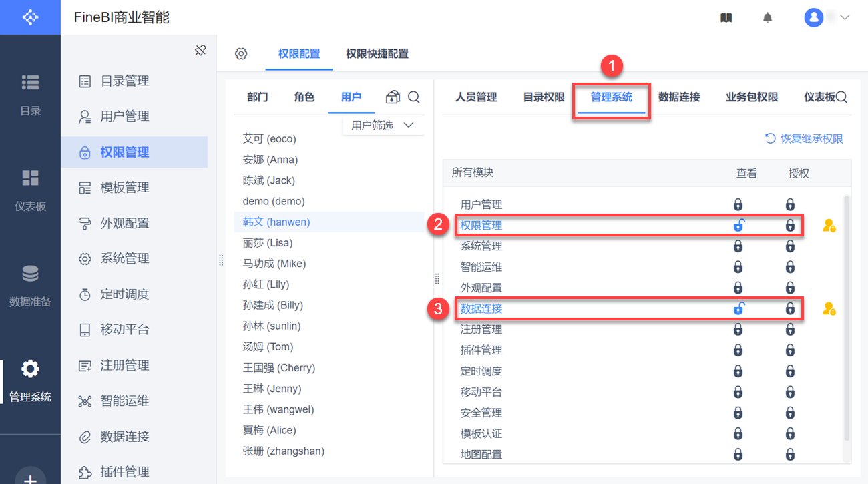Toggle 查看 lock for 数据连接 row
Image resolution: width=868 pixels, height=484 pixels.
pyautogui.click(x=738, y=308)
